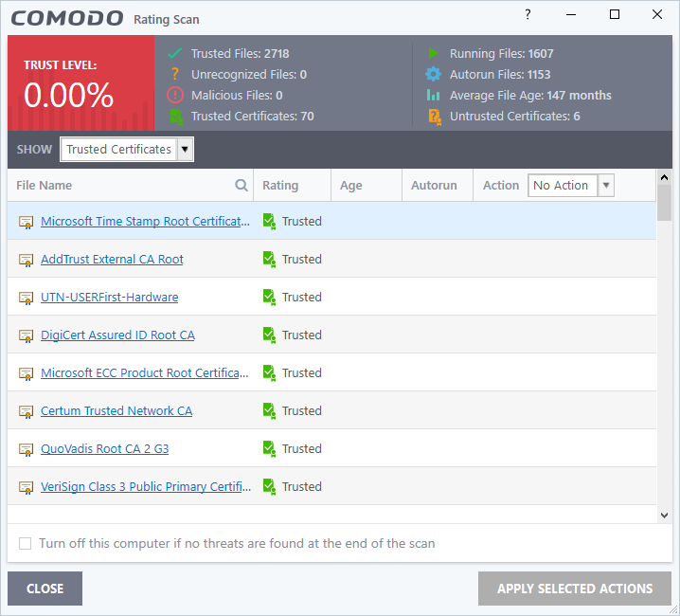Viewport: 680px width, 616px height.
Task: Click the Help question mark in title bar
Action: coord(528,15)
